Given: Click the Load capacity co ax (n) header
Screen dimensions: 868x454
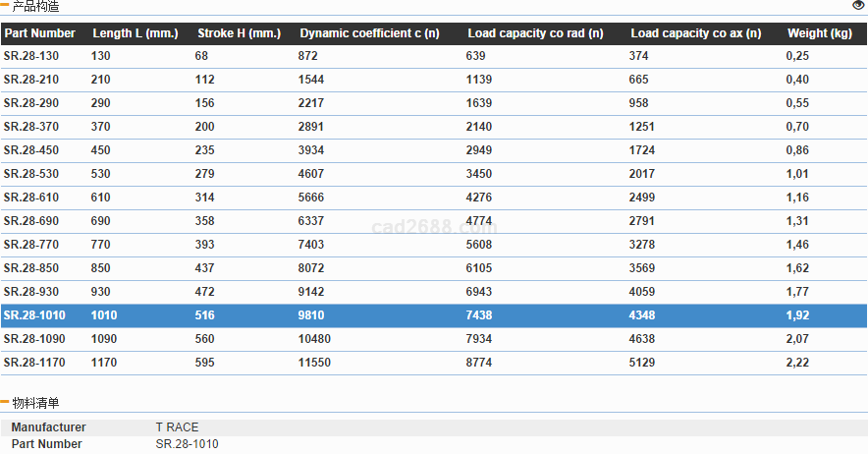Looking at the screenshot, I should [695, 33].
